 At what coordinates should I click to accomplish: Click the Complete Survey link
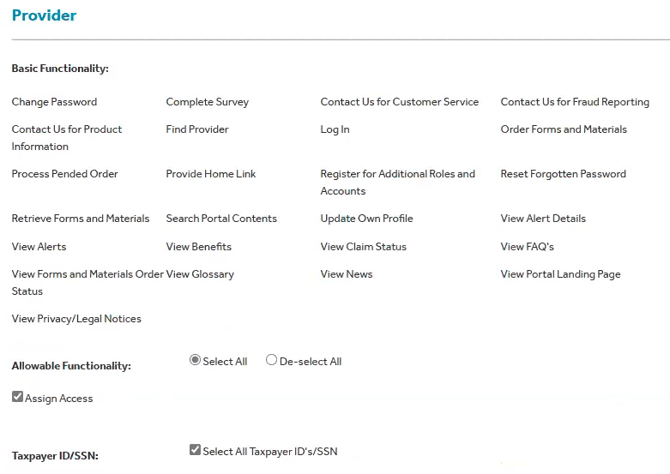tap(207, 102)
